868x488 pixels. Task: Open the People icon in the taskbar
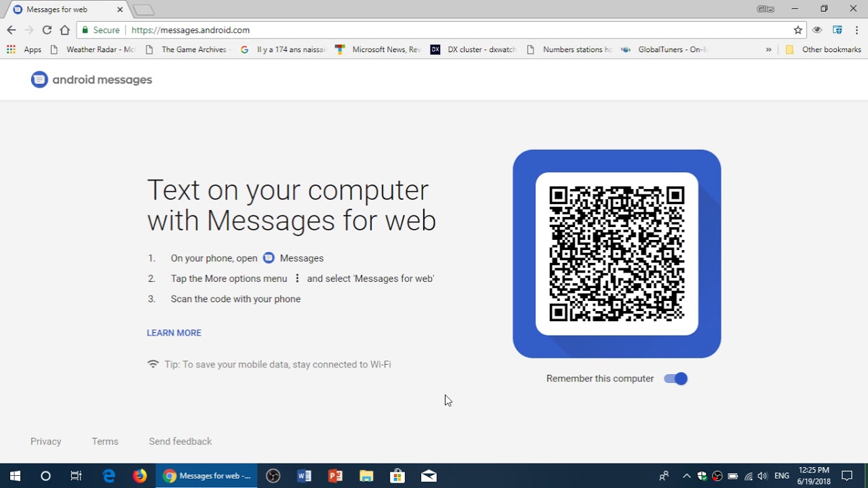tap(664, 476)
